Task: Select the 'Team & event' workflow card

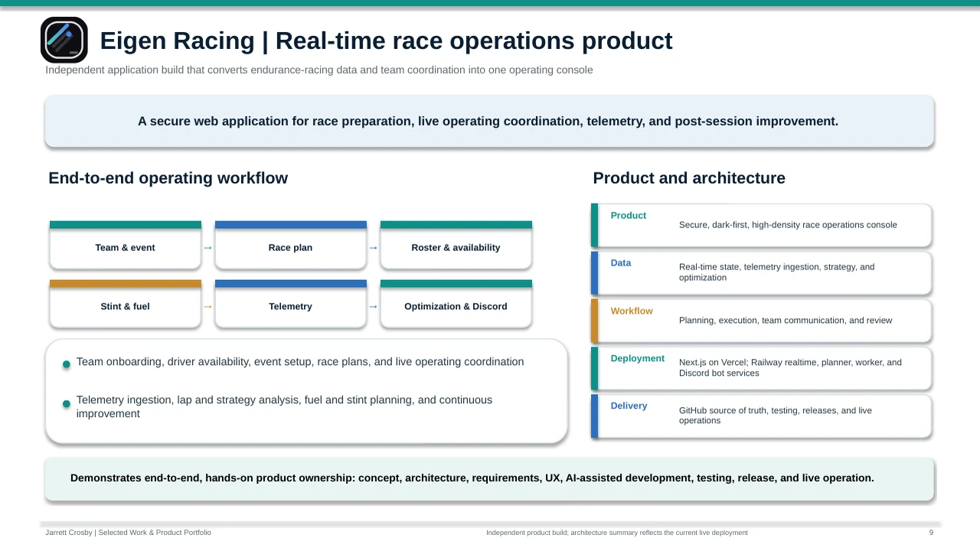Action: 126,245
